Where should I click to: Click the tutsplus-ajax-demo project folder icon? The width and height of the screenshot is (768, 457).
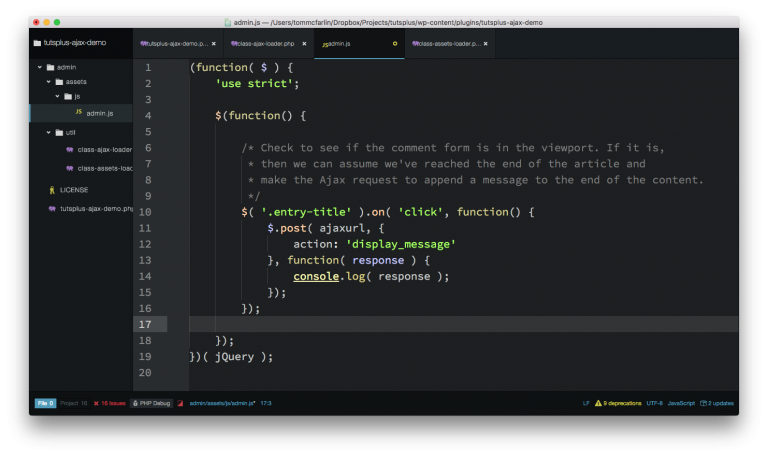coord(37,43)
